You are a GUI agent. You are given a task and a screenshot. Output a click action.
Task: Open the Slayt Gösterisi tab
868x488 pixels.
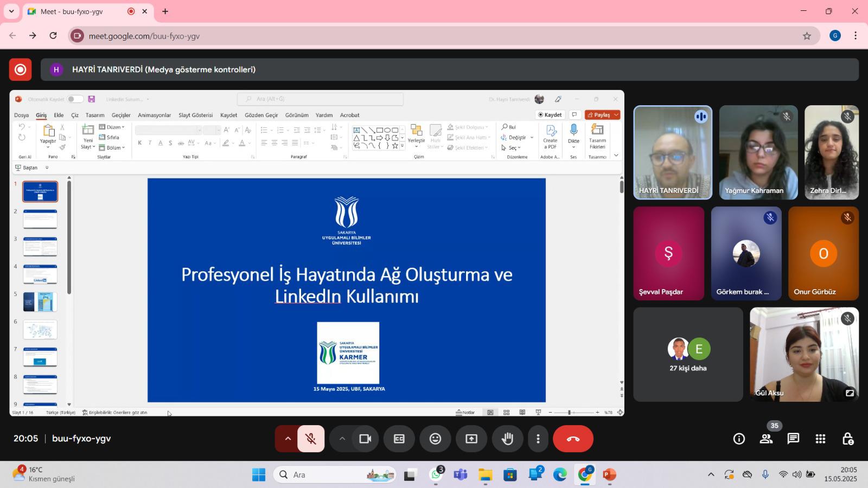(x=195, y=115)
